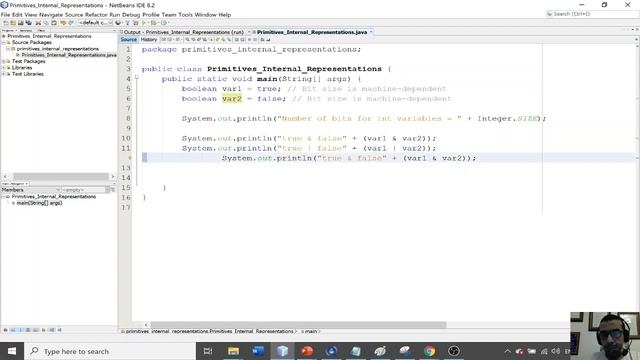This screenshot has width=640, height=360.
Task: Open File Explorer from the taskbar
Action: 233,351
